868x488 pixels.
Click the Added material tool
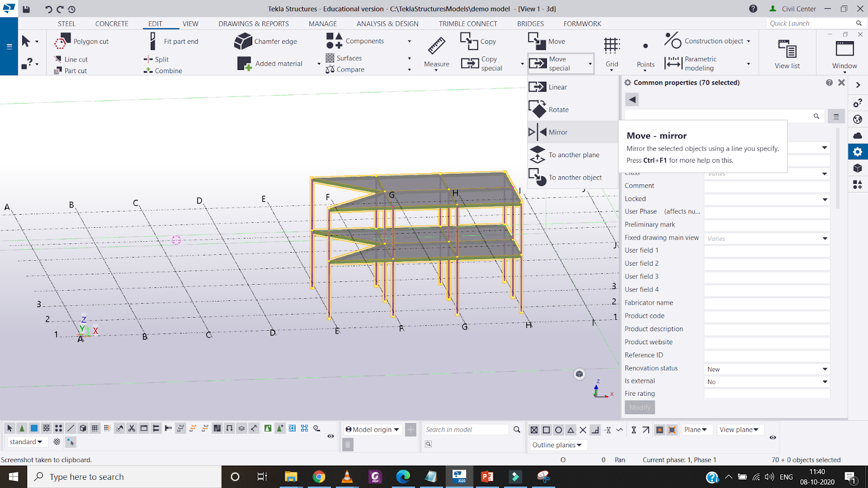pyautogui.click(x=270, y=63)
